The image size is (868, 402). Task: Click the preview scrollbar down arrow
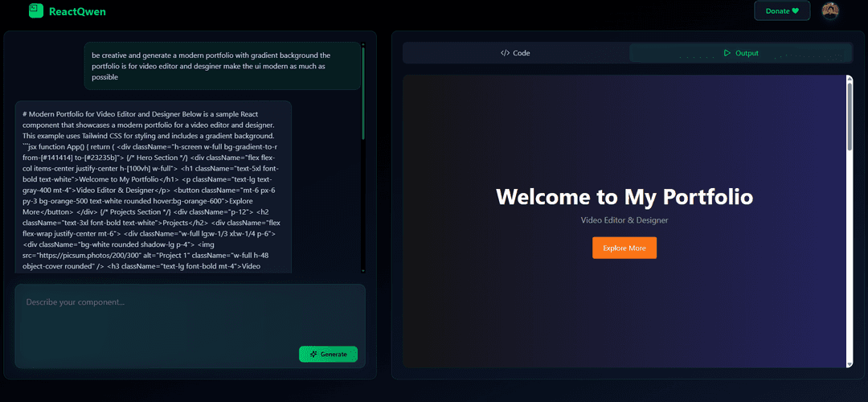(x=850, y=364)
